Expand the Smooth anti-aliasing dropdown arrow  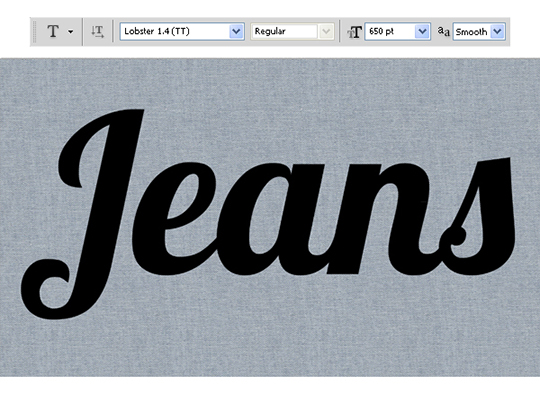[498, 32]
